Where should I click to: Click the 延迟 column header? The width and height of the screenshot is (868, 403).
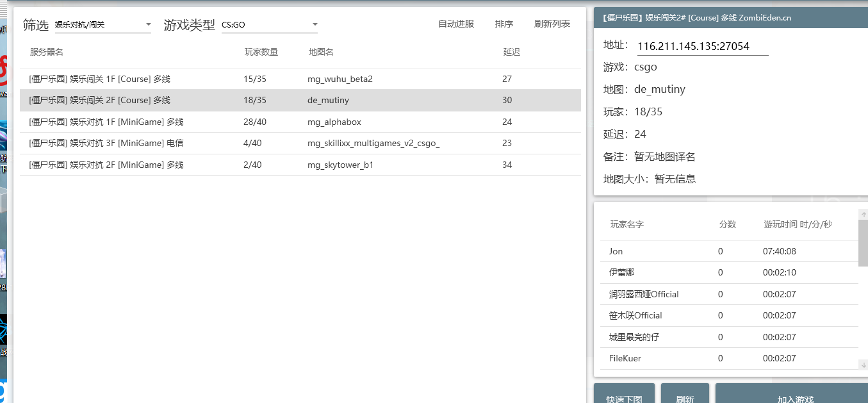pyautogui.click(x=511, y=52)
